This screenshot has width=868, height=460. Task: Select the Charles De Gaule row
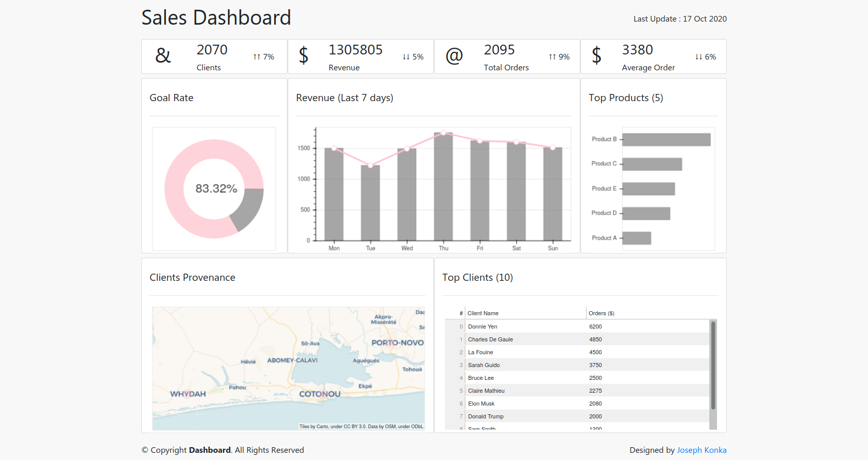pyautogui.click(x=577, y=339)
